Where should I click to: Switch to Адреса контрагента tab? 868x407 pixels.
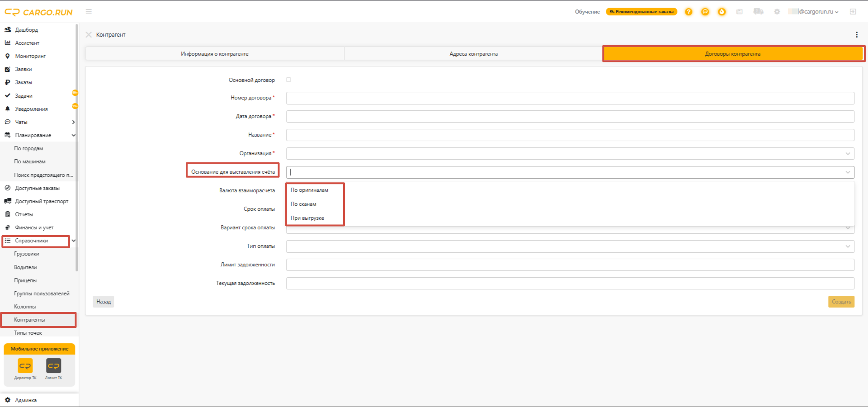coord(473,54)
